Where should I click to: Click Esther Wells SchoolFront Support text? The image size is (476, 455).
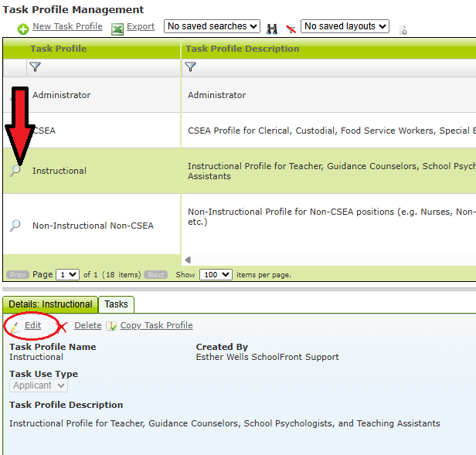(x=267, y=357)
